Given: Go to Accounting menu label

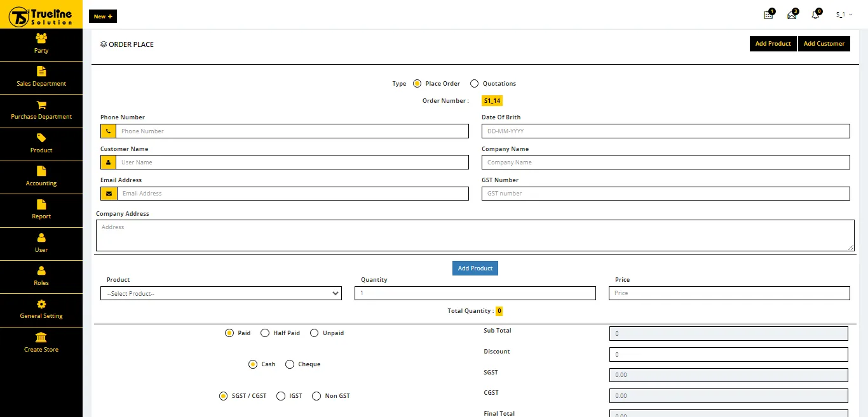Looking at the screenshot, I should (x=41, y=183).
